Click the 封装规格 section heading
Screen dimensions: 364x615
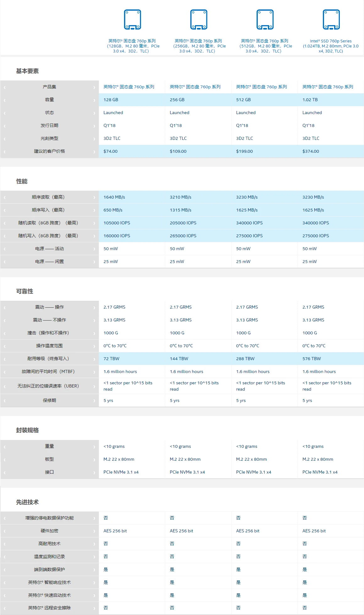[27, 430]
